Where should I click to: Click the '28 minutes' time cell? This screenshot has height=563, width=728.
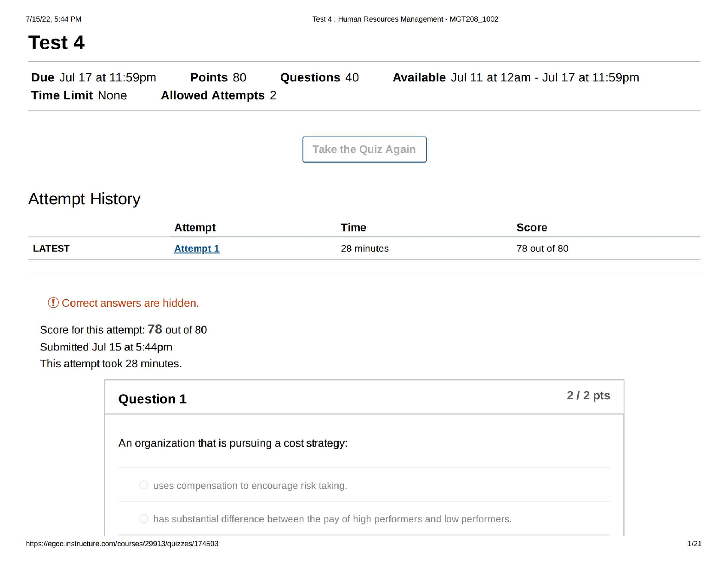pyautogui.click(x=364, y=248)
